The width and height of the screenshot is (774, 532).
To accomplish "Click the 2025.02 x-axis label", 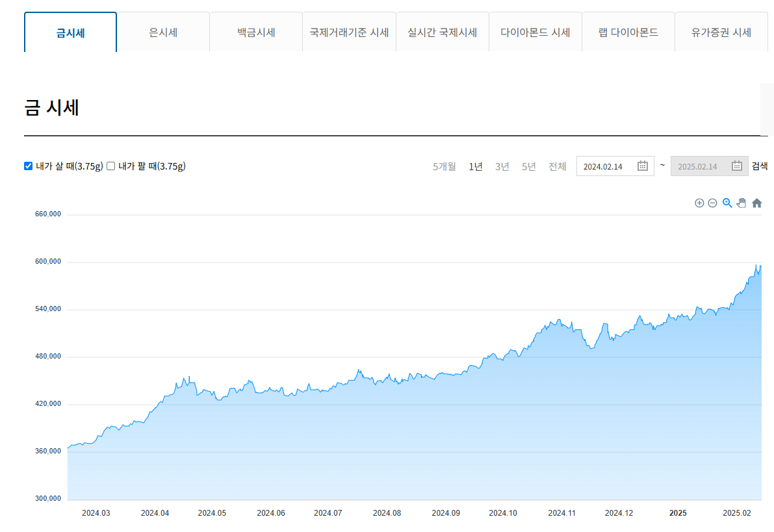I will pyautogui.click(x=737, y=513).
